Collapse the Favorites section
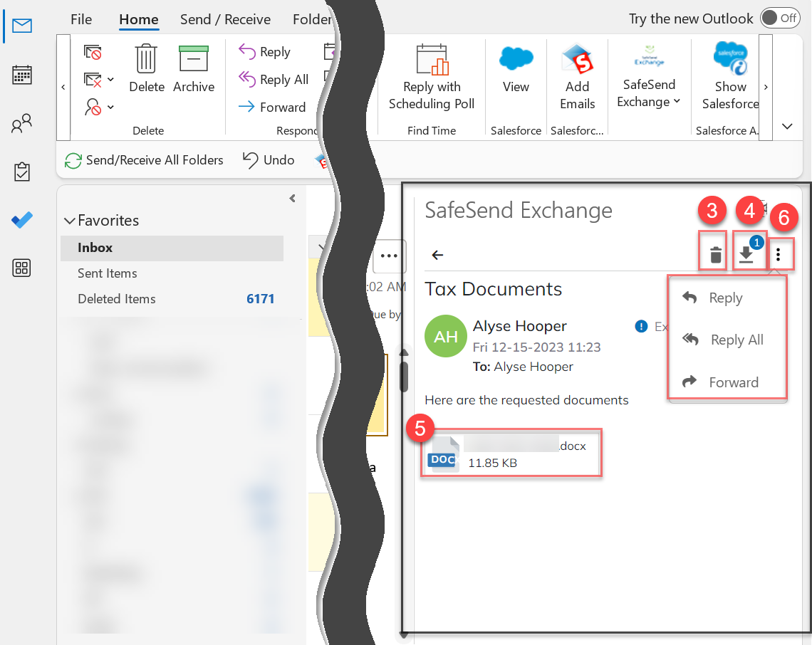 [x=70, y=220]
